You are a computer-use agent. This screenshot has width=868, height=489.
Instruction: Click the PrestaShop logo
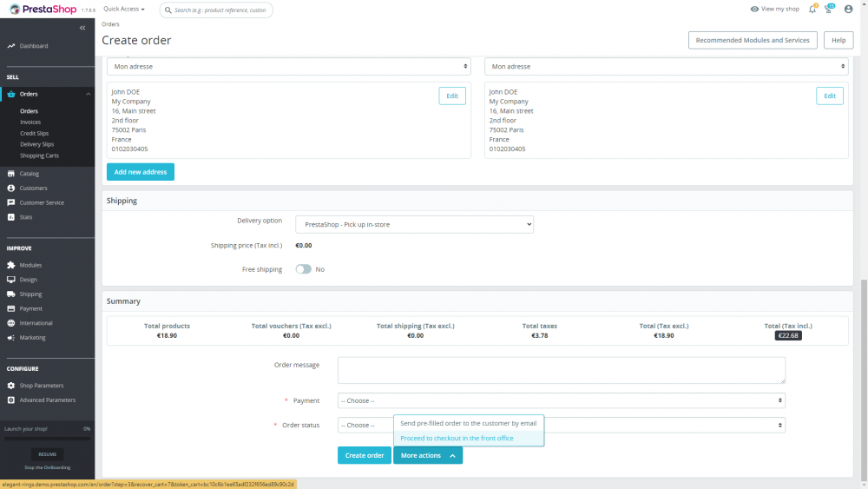click(43, 10)
